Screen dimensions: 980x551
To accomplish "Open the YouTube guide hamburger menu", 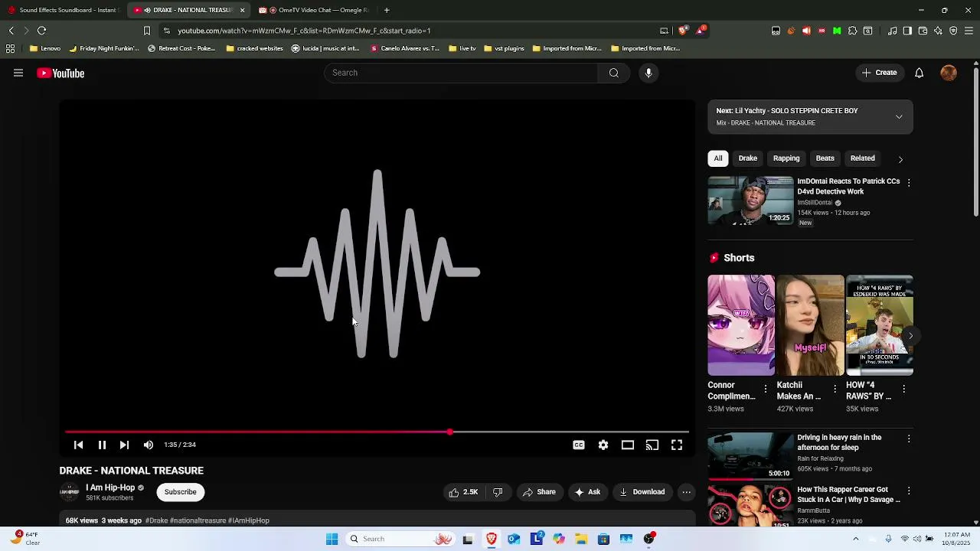I will [18, 73].
